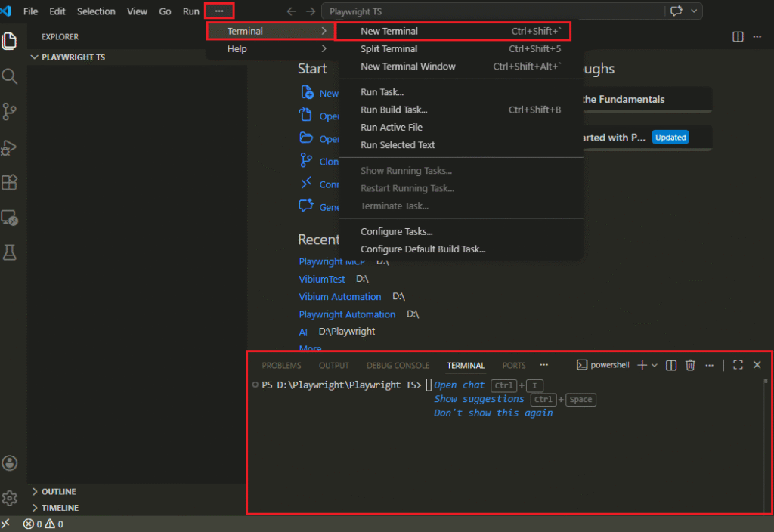Open the File menu
This screenshot has height=532, width=774.
click(x=30, y=11)
